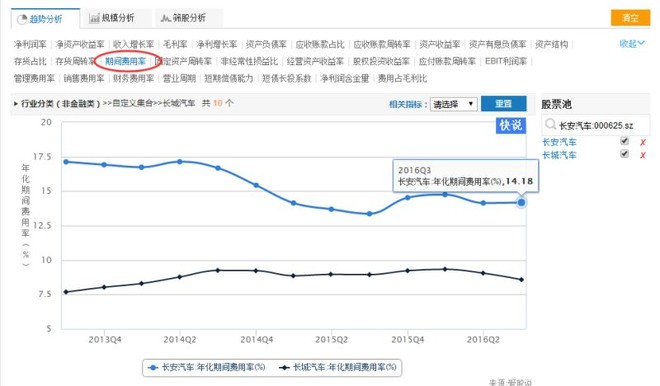Viewport: 660px width, 386px height.
Task: Click the blue 重置 button
Action: pyautogui.click(x=503, y=104)
